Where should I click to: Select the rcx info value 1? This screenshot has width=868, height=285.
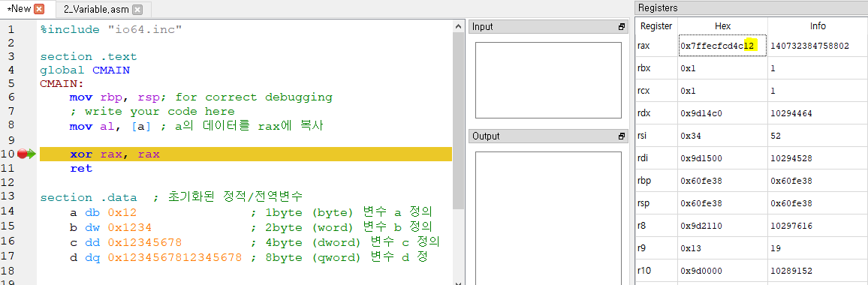coord(818,90)
